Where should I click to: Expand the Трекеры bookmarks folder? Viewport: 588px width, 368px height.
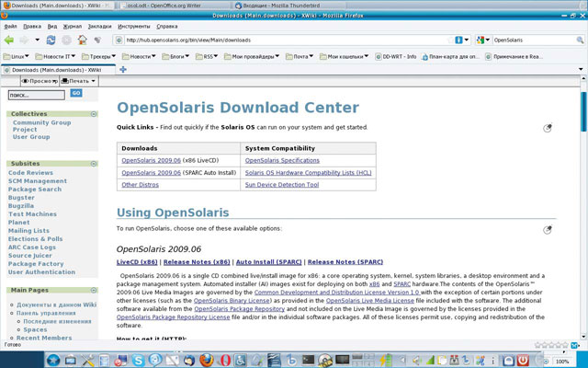98,57
